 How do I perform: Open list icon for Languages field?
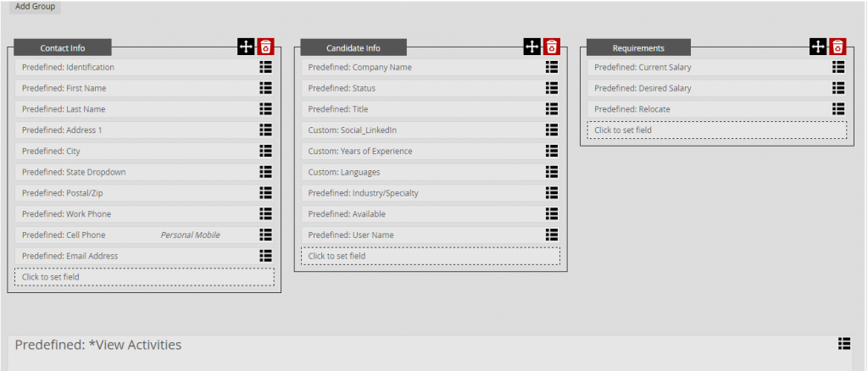pos(551,172)
